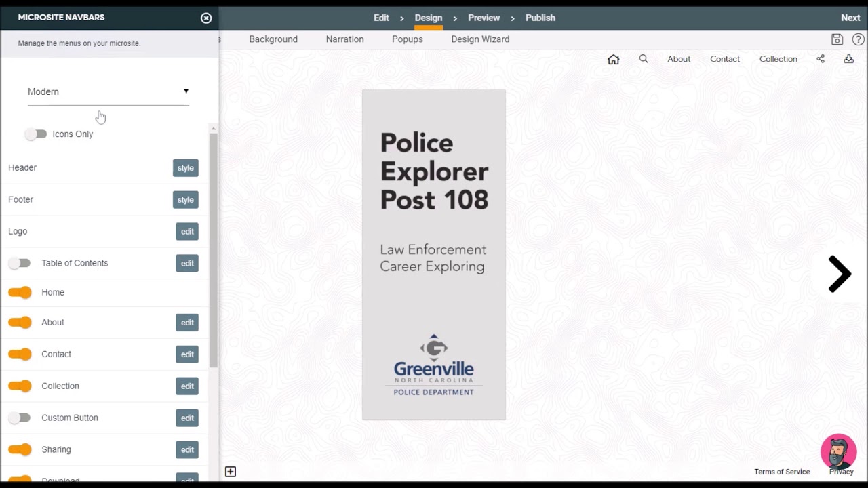Click the Police Explorer Post 108 cover
This screenshot has width=868, height=488.
[x=434, y=255]
